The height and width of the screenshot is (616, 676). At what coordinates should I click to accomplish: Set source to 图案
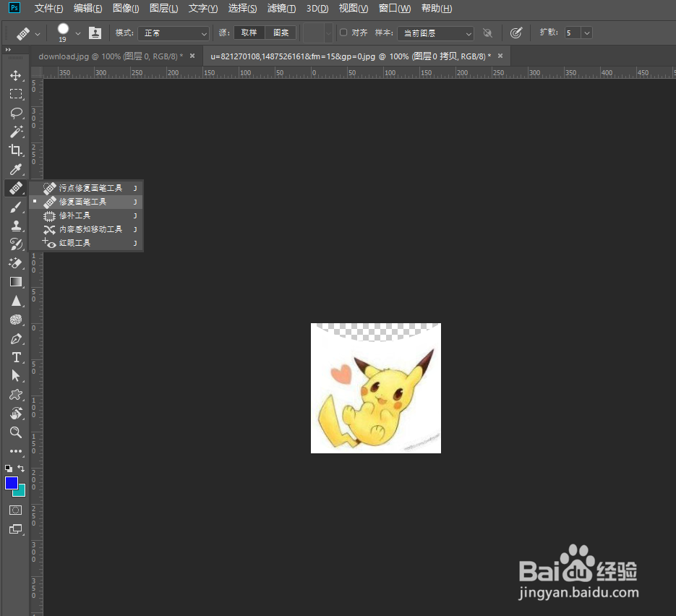(x=281, y=33)
